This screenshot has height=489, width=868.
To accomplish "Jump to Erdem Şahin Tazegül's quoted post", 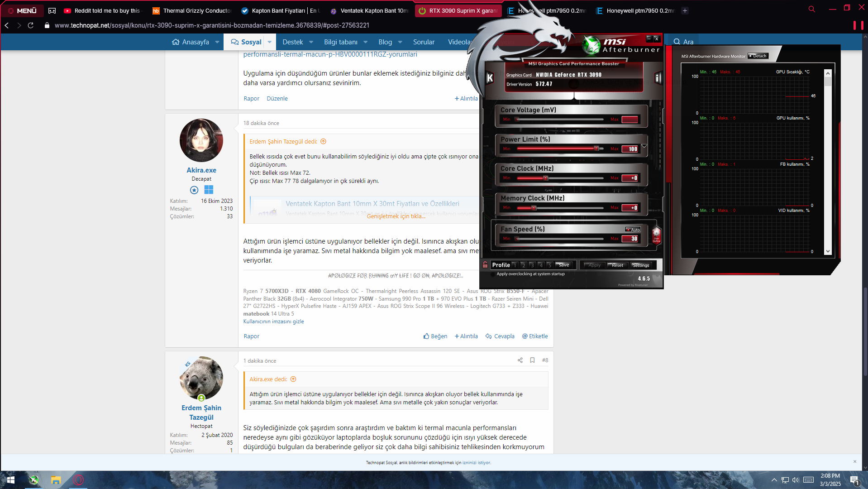I will point(323,141).
